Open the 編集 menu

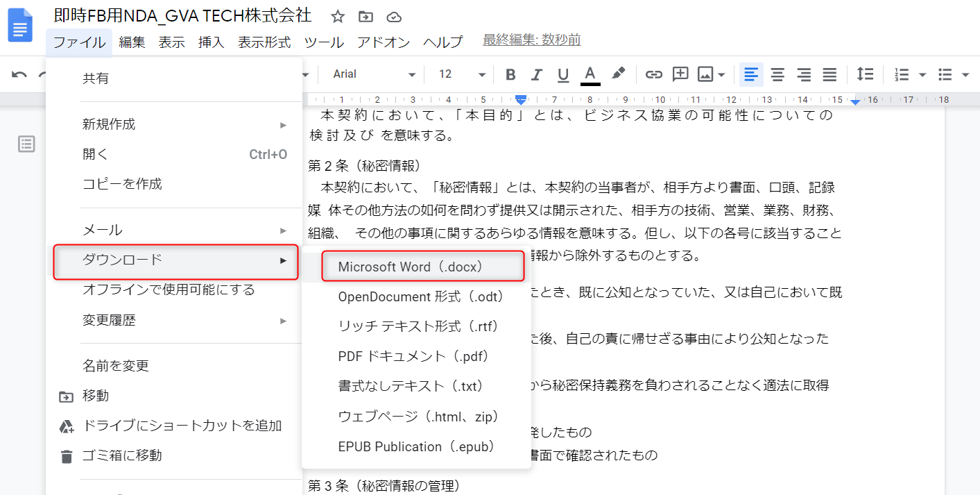132,42
